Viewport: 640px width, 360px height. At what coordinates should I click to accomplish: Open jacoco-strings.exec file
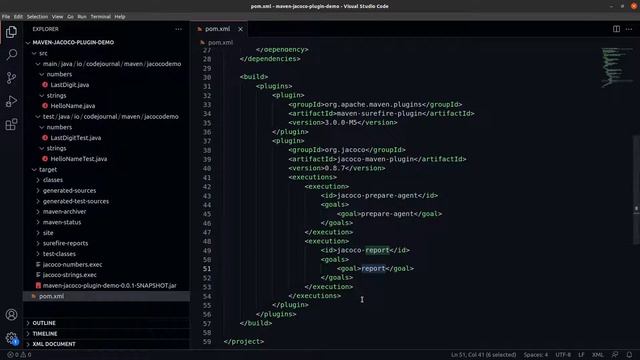(x=69, y=275)
